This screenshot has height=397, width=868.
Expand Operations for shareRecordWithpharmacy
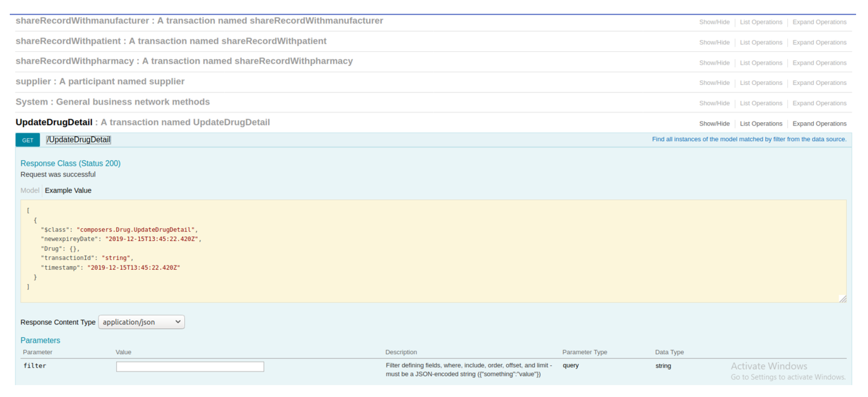tap(819, 63)
